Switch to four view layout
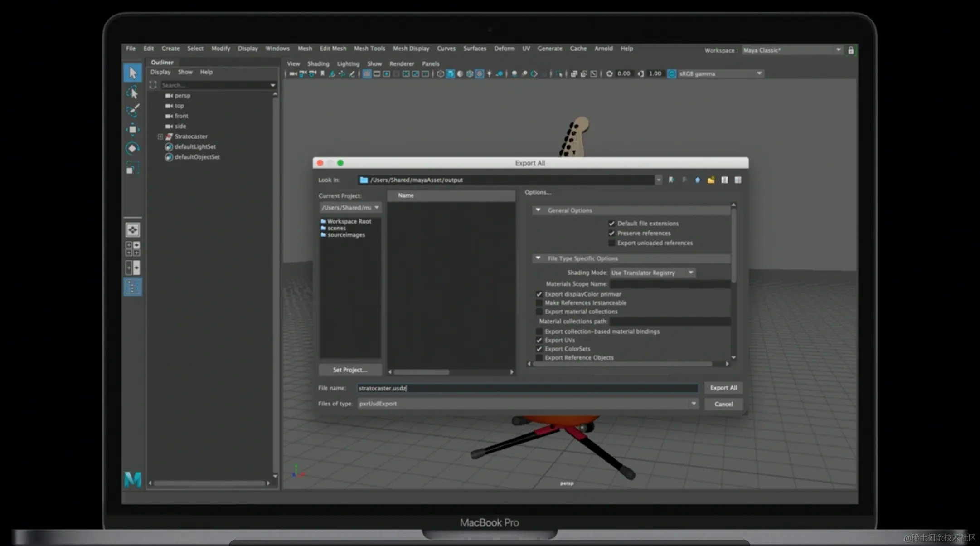Image resolution: width=980 pixels, height=546 pixels. 132,249
